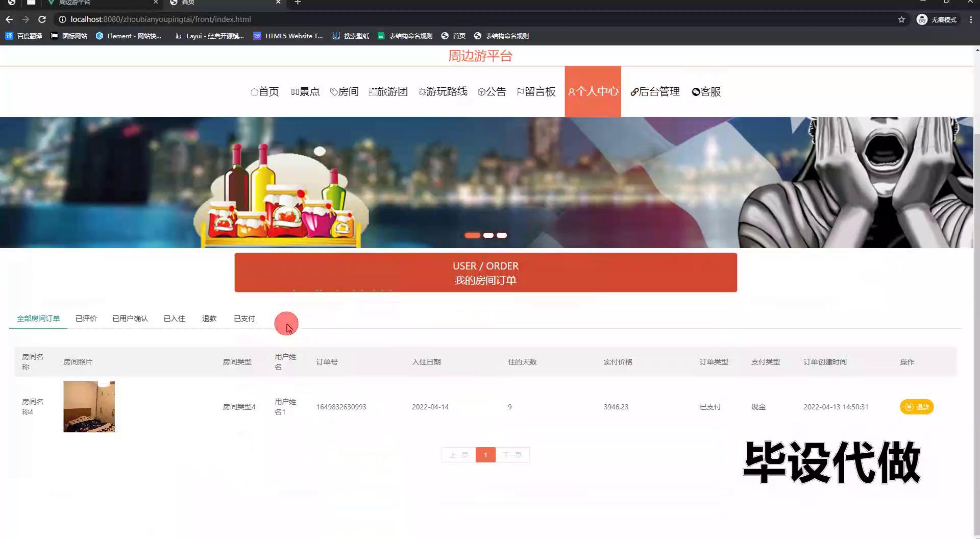Screen dimensions: 980x539
Task: Click the room photo thumbnail
Action: [x=89, y=407]
